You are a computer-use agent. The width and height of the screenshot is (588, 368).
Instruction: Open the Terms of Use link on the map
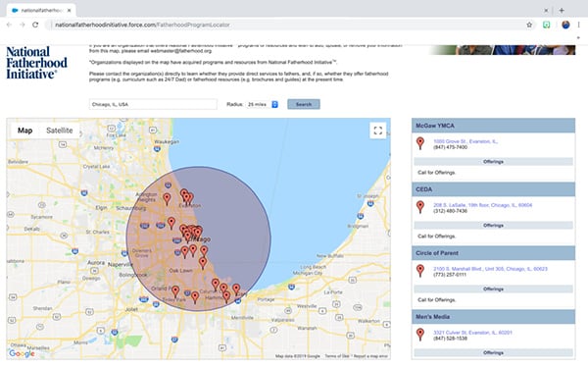[337, 356]
